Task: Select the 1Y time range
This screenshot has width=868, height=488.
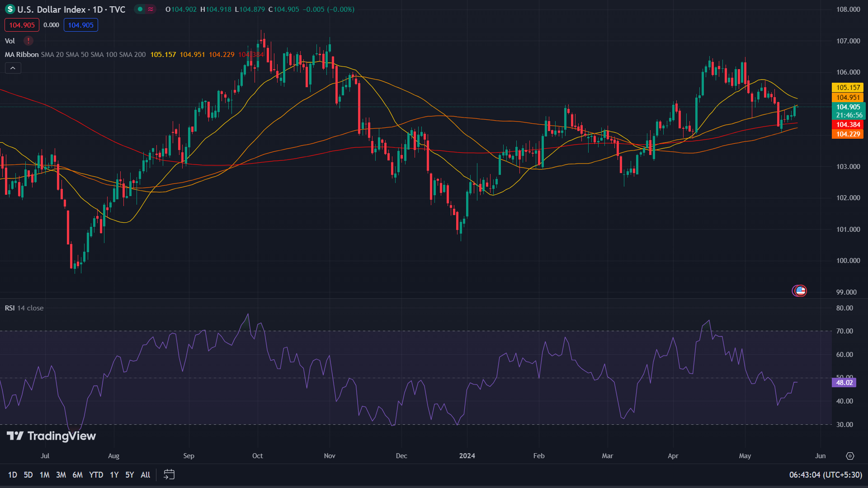Action: [114, 475]
